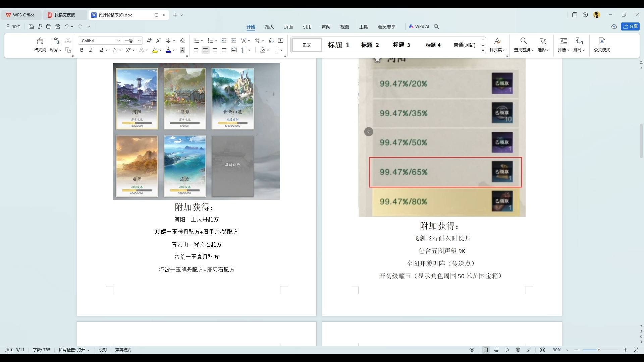The width and height of the screenshot is (644, 362).
Task: Toggle character shading
Action: coord(182,50)
